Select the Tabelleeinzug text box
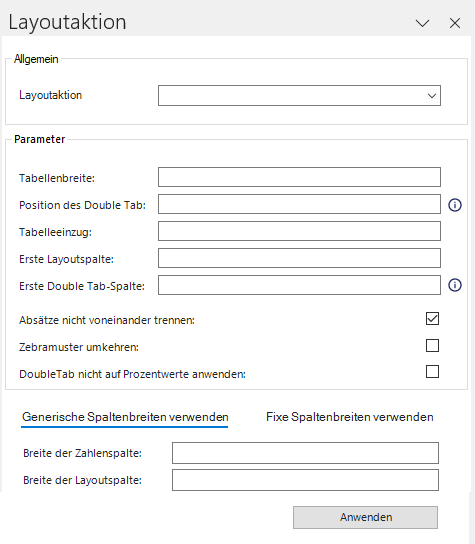Image resolution: width=475 pixels, height=544 pixels. click(x=299, y=231)
